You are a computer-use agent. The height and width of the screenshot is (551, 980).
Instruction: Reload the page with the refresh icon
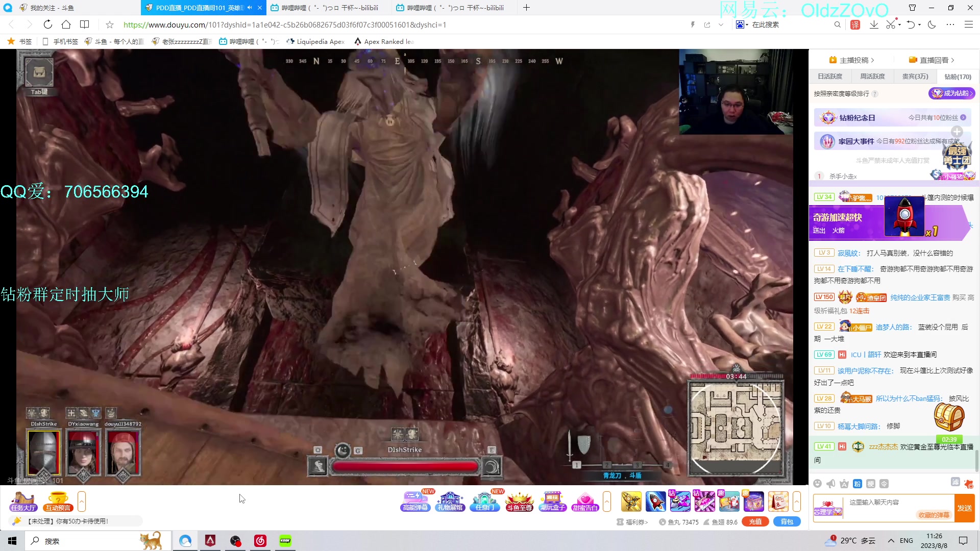click(x=47, y=24)
